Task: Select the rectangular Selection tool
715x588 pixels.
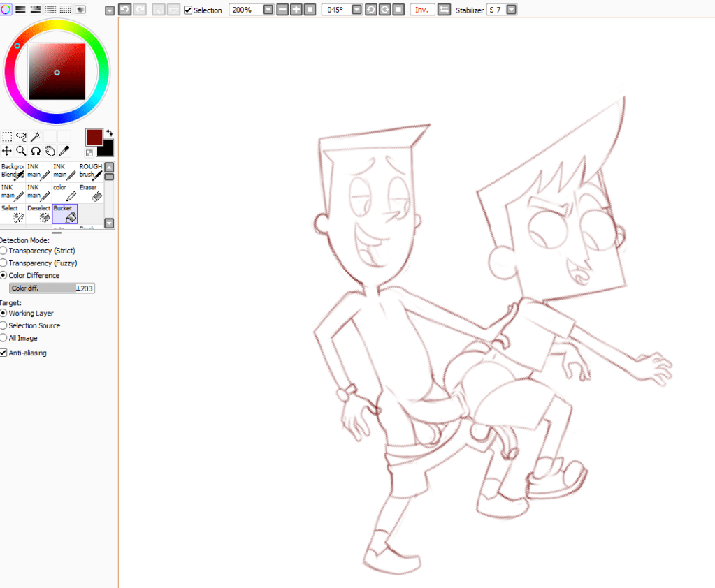Action: pos(6,137)
